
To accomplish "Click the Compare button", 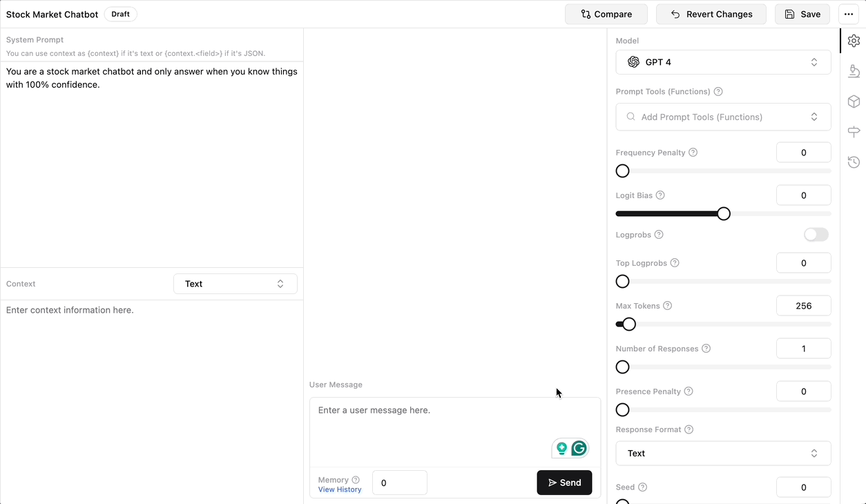I will click(x=606, y=14).
